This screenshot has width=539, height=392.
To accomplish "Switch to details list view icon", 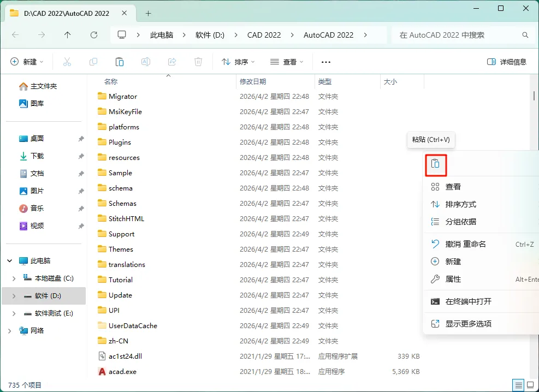I will click(518, 385).
